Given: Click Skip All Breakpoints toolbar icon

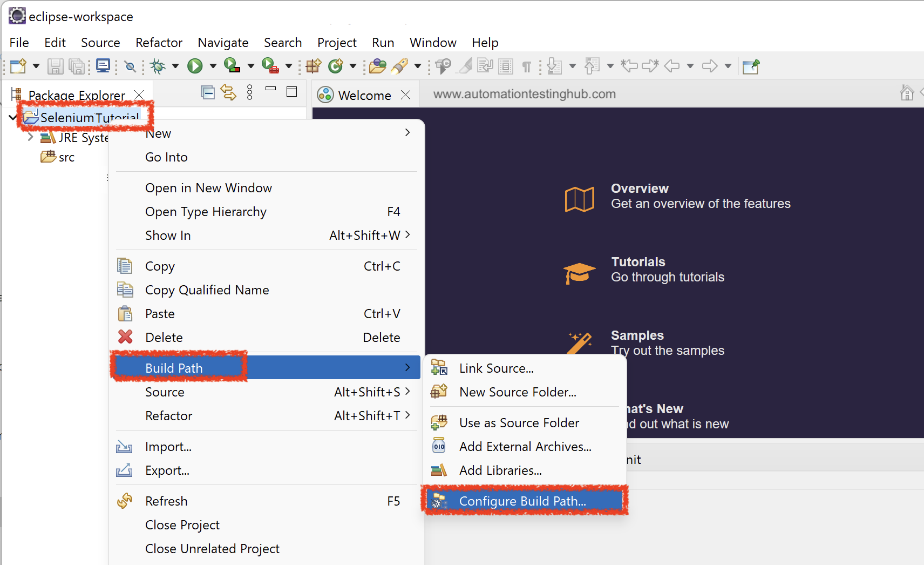Looking at the screenshot, I should 130,66.
